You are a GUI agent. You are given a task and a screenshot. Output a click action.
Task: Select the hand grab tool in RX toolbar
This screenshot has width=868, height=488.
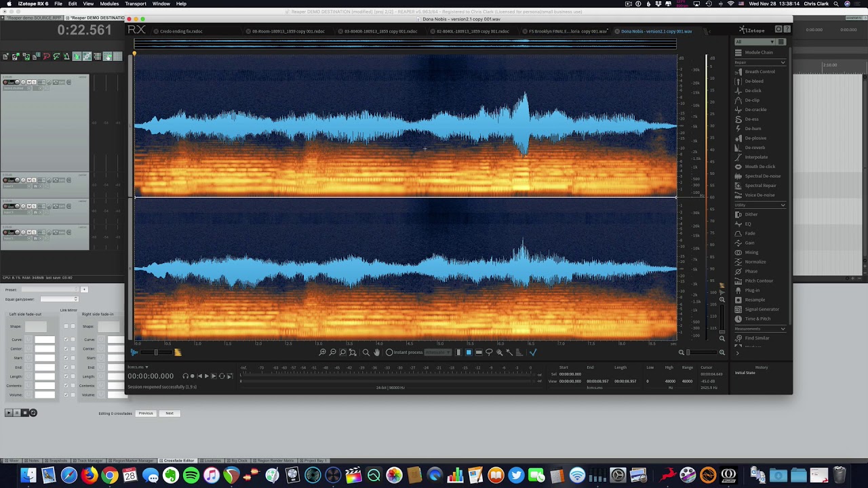[x=376, y=352]
